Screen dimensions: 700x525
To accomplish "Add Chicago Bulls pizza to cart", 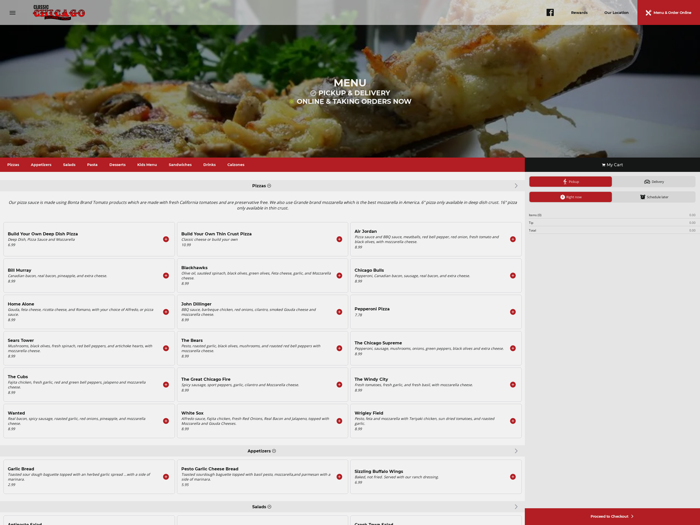I will click(512, 275).
